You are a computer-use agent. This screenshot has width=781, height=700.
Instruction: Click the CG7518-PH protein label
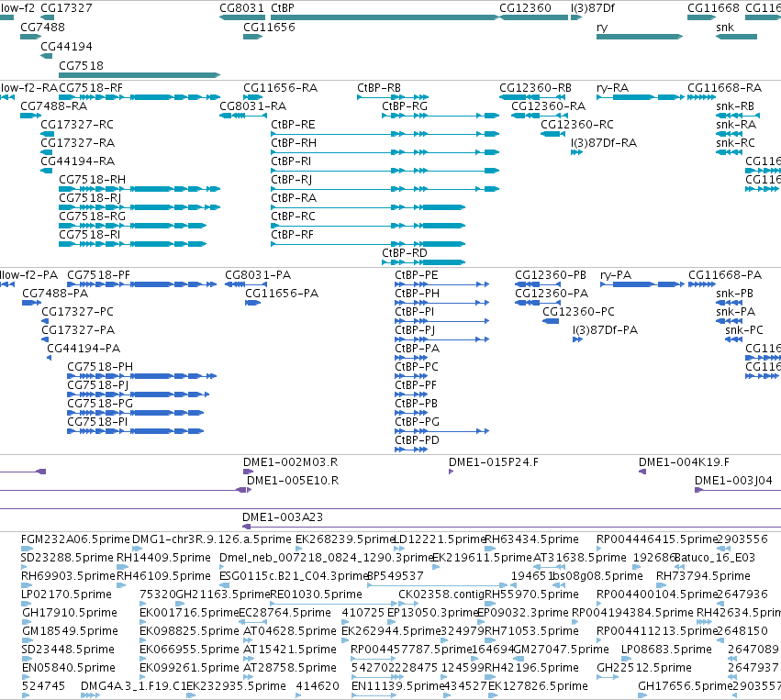(x=100, y=366)
